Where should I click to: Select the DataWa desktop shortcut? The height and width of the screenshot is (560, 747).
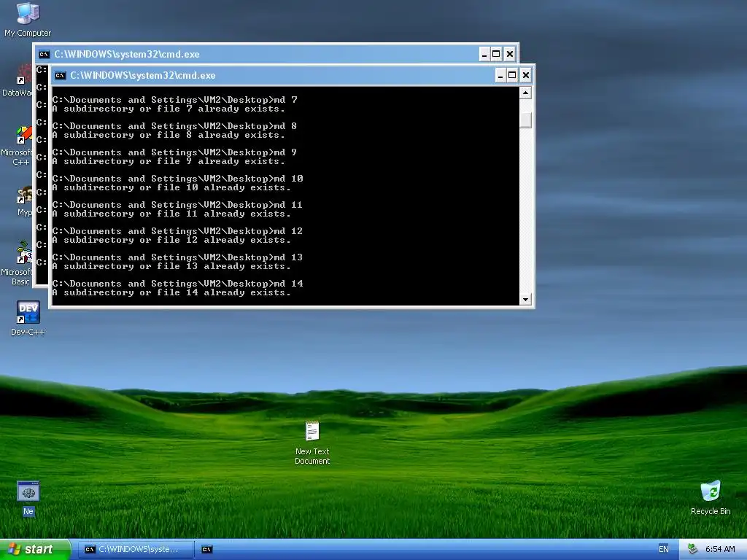point(18,81)
